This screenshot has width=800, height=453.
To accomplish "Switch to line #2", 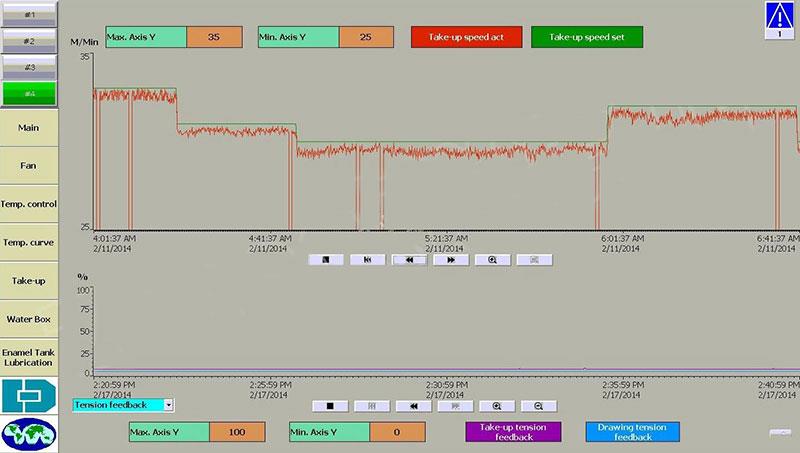I will (29, 41).
